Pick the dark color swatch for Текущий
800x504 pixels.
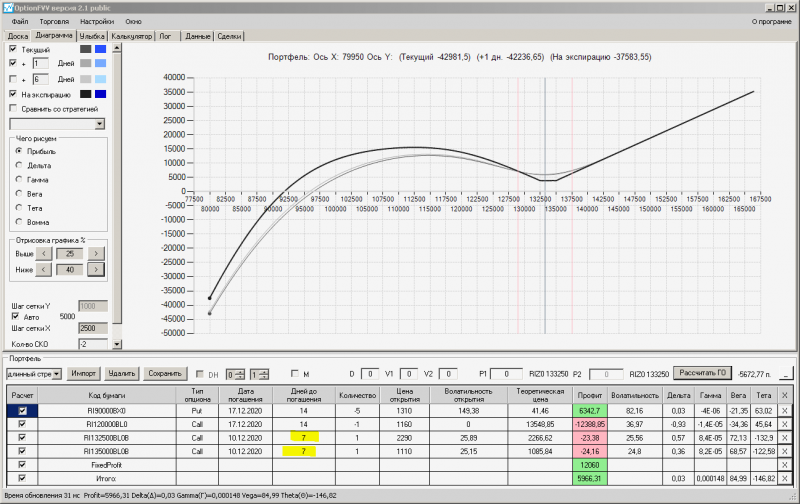(85, 49)
